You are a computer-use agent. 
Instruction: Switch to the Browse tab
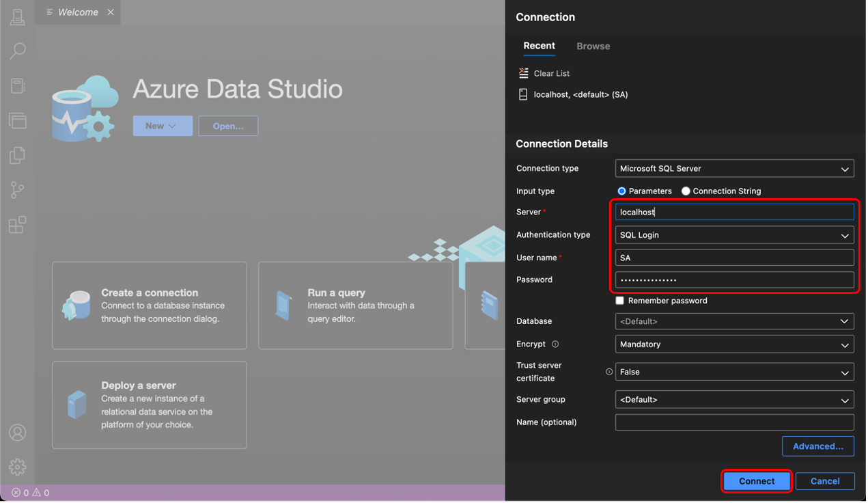[593, 46]
